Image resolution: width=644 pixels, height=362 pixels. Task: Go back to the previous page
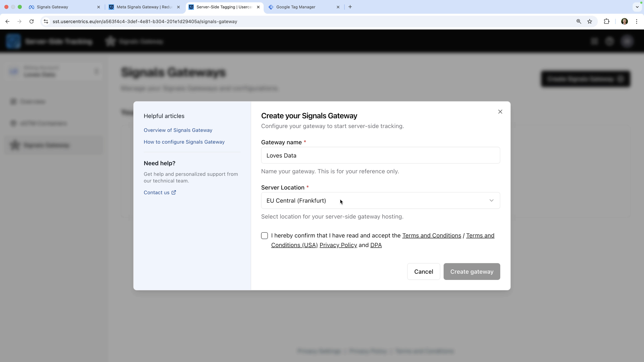coord(7,21)
